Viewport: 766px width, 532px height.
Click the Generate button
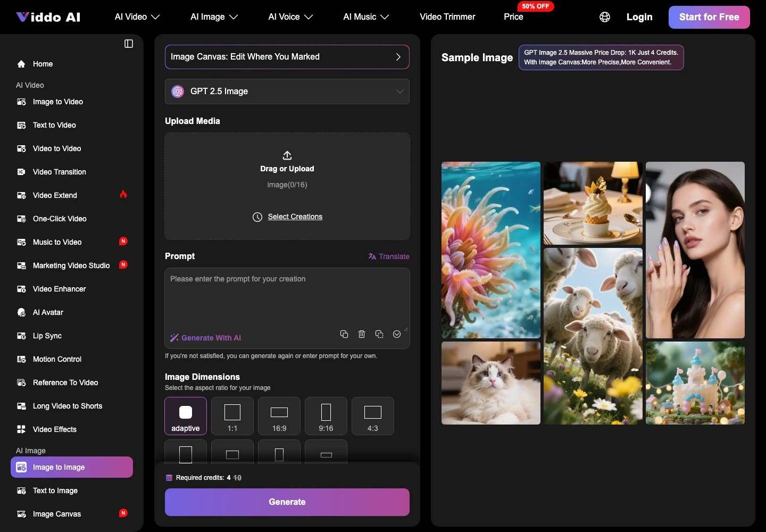(287, 502)
